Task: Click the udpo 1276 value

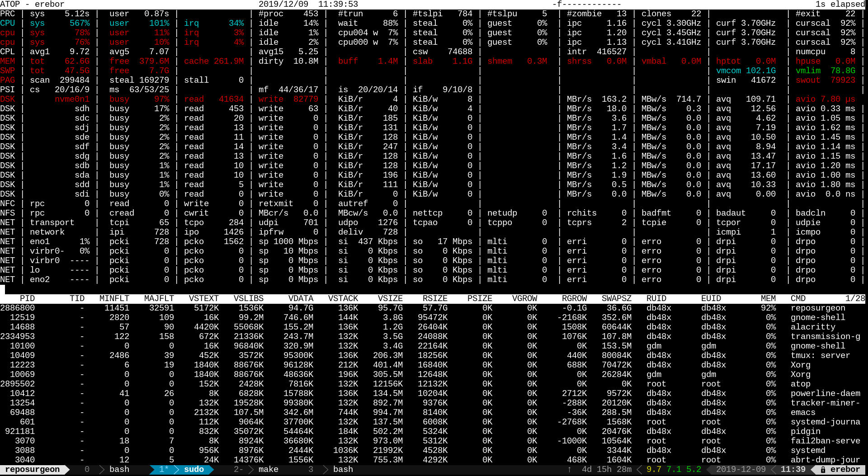Action: coord(368,223)
